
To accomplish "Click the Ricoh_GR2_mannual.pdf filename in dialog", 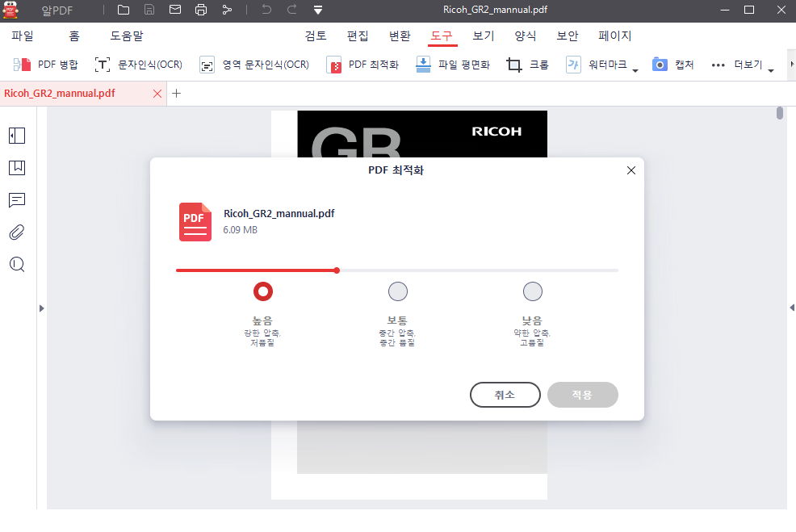I will 279,213.
